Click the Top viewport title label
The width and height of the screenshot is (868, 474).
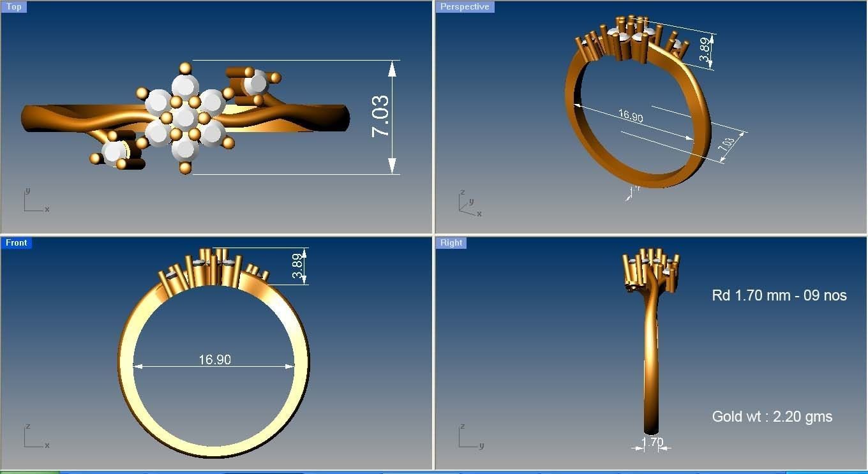(13, 7)
